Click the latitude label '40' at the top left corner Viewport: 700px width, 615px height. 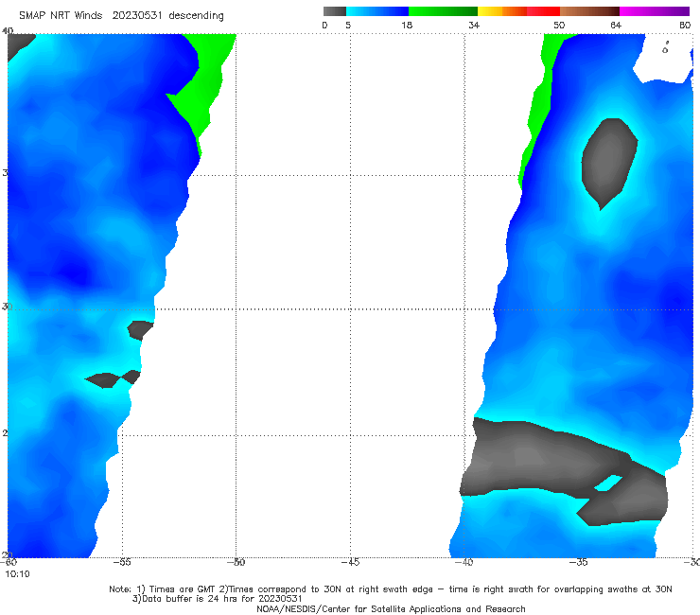(8, 30)
